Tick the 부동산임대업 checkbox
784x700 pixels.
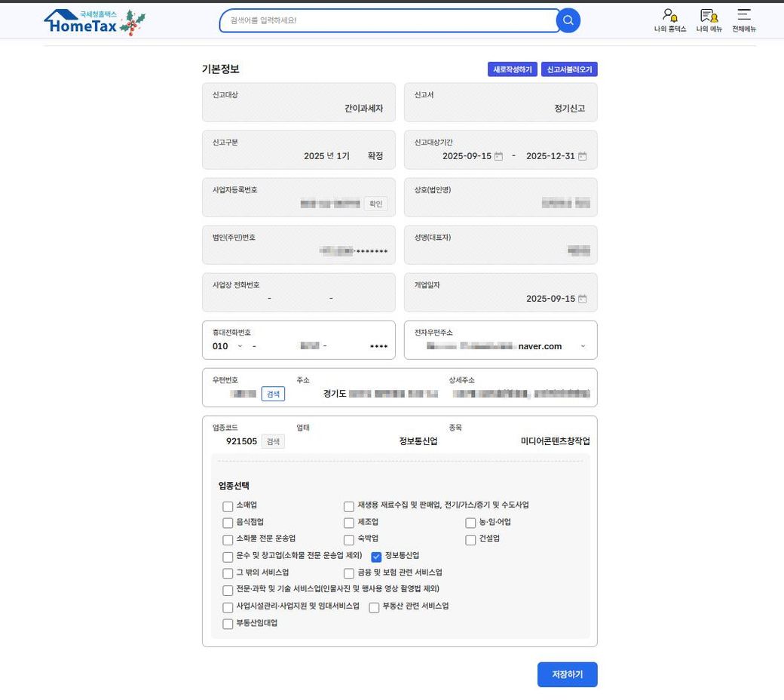click(x=228, y=624)
